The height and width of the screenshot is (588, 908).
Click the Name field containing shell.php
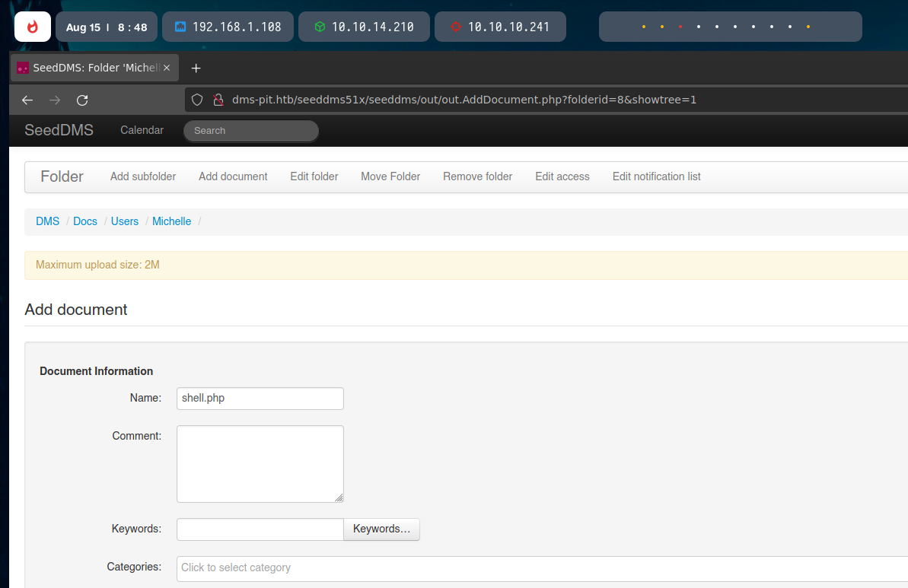(260, 399)
